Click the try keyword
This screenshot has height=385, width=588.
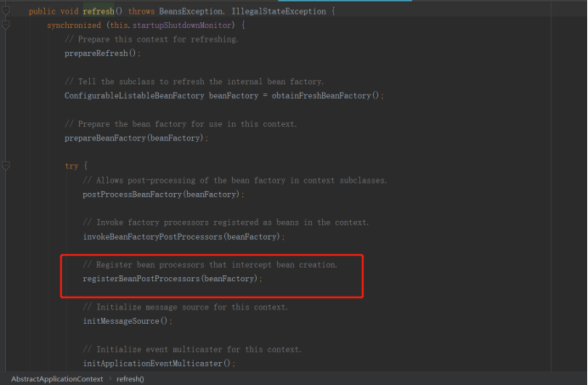click(x=71, y=166)
